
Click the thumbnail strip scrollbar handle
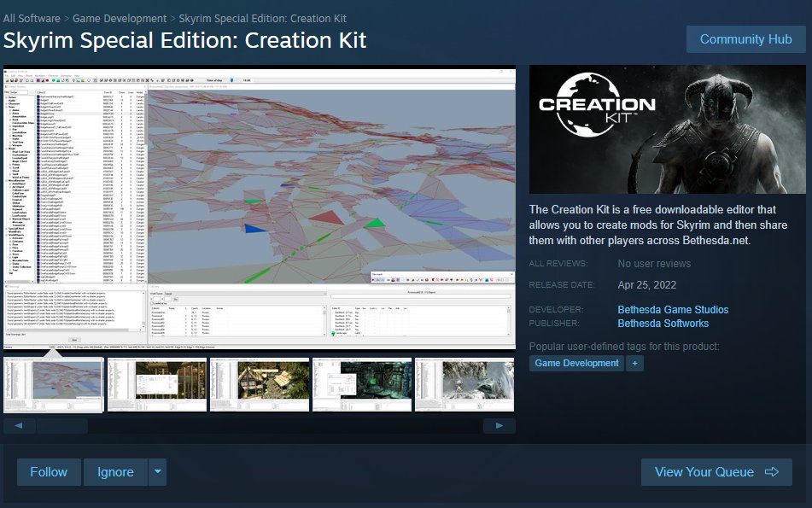pos(61,426)
